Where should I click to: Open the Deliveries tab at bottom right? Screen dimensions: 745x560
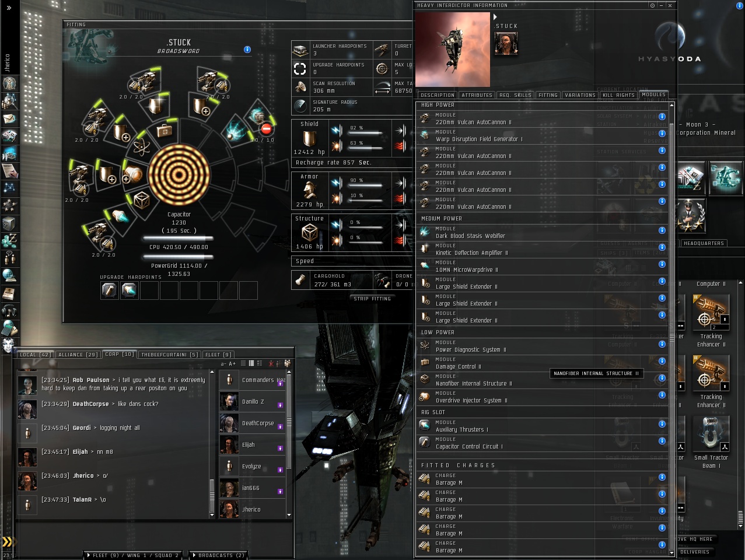pos(695,552)
